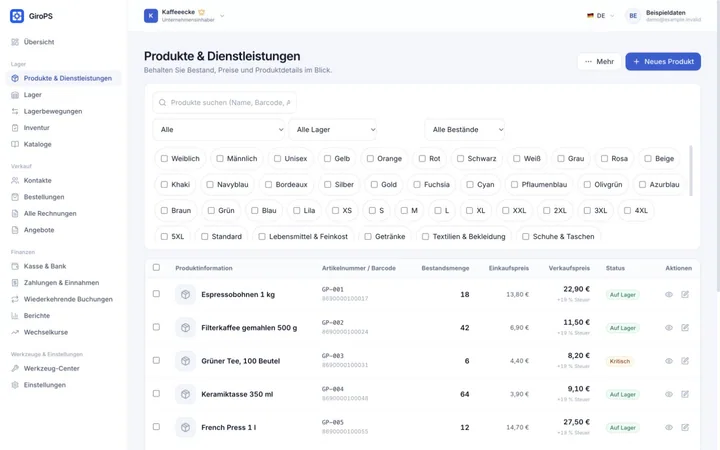Viewport: 720px width, 450px height.
Task: Click the page vertical scrollbar
Action: (x=718, y=147)
